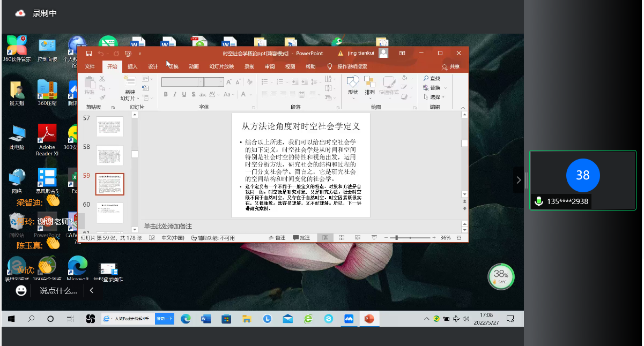Open the Quick Access Toolbar customize dropdown
Screen dimensions: 644x346
pyautogui.click(x=140, y=54)
